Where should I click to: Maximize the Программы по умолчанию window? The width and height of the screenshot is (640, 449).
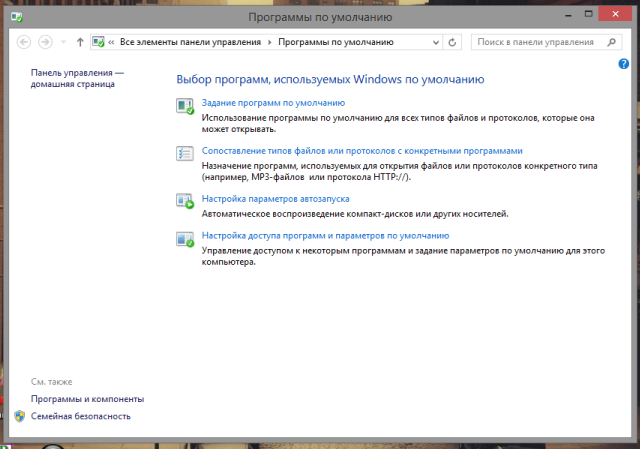pyautogui.click(x=588, y=14)
